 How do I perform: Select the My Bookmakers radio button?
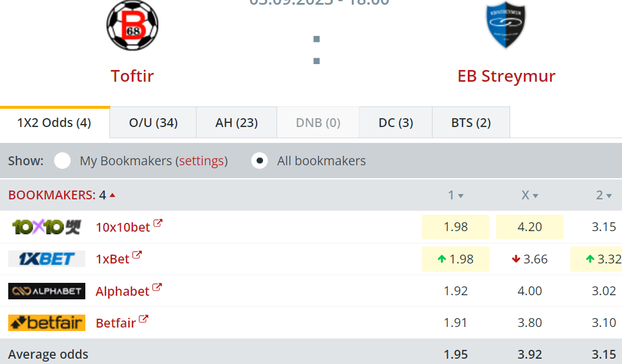(62, 161)
